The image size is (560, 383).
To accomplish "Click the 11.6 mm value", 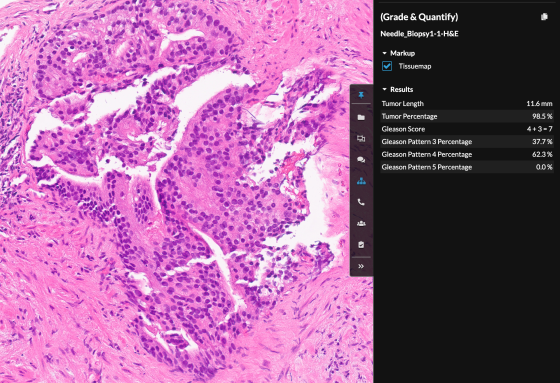I will pyautogui.click(x=539, y=104).
